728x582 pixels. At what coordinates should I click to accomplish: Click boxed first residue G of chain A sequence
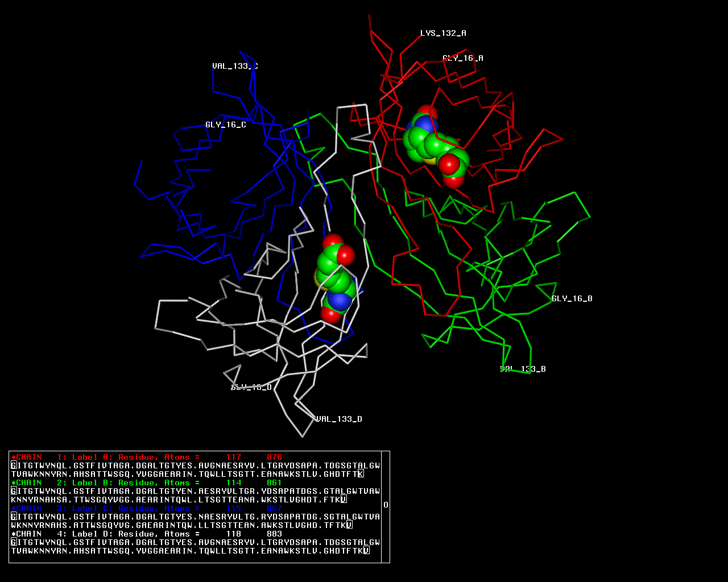(14, 465)
